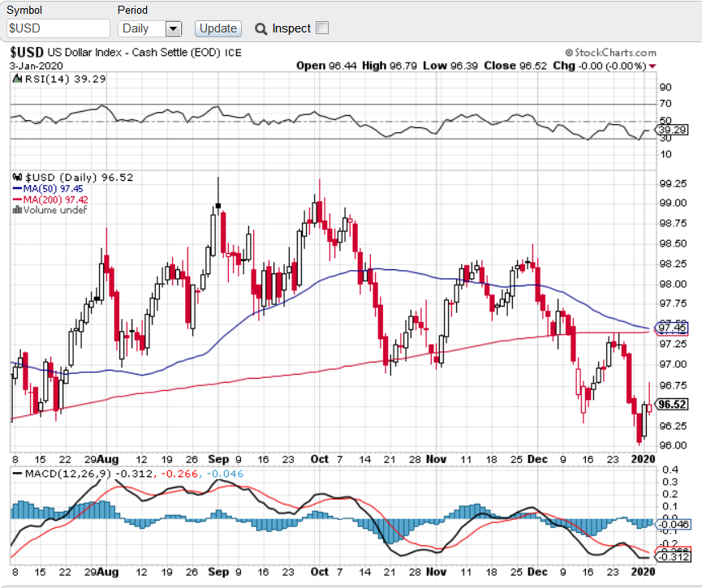The width and height of the screenshot is (702, 588).
Task: Open the Period dropdown
Action: tap(150, 28)
